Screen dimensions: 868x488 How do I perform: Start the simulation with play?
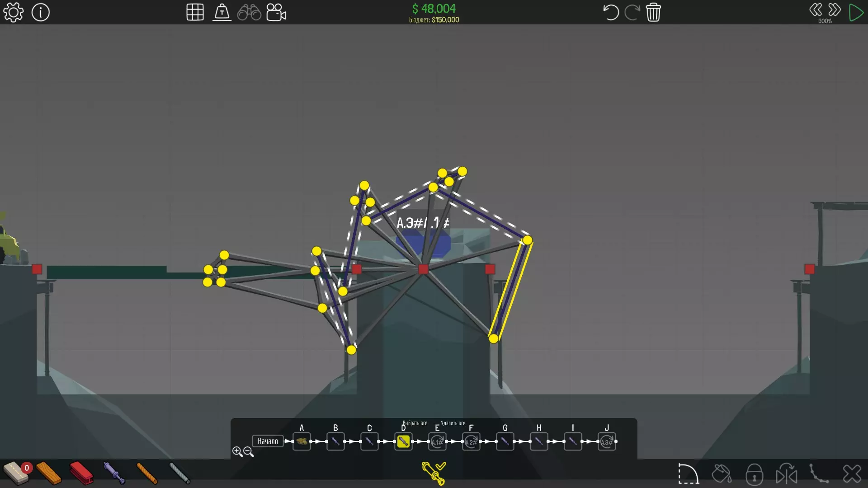coord(856,12)
